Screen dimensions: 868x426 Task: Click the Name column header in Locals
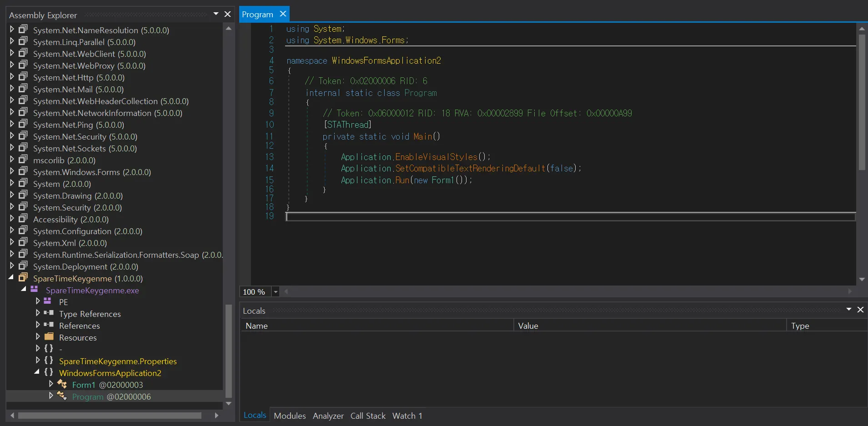pyautogui.click(x=257, y=326)
